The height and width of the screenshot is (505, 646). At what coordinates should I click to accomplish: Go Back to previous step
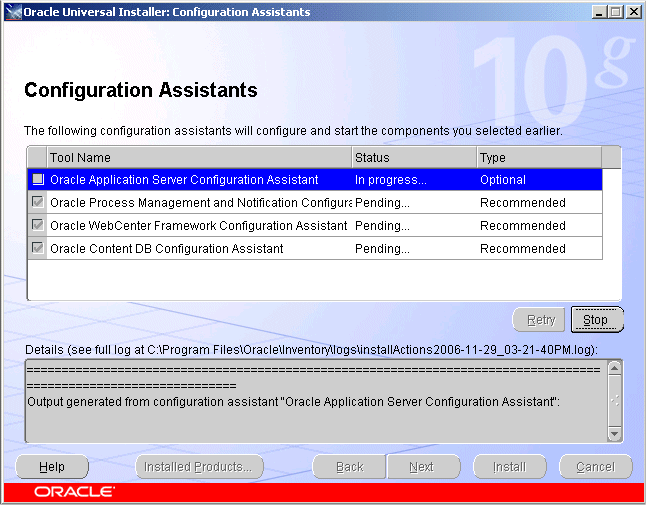(x=349, y=467)
